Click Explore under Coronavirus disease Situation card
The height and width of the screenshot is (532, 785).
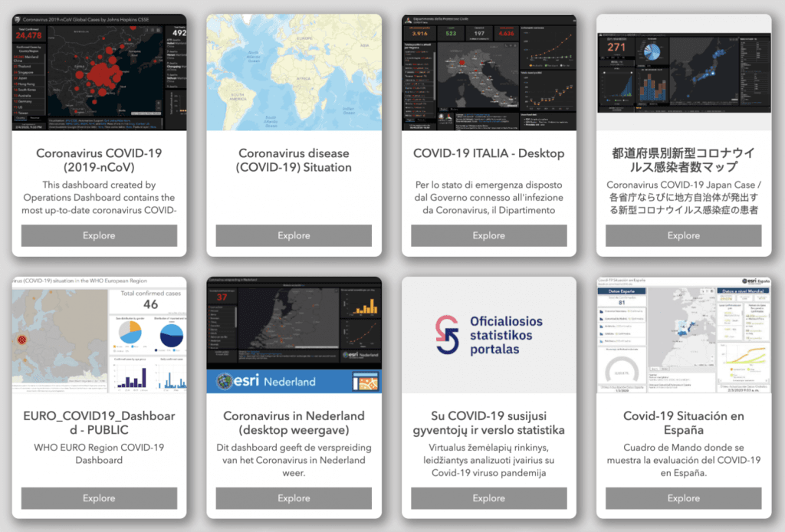(x=294, y=235)
